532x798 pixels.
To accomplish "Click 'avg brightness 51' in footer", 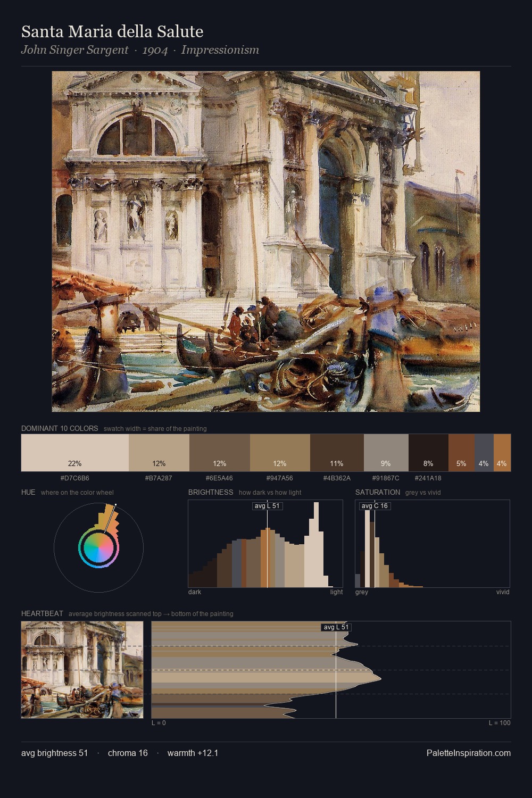I will coord(55,753).
